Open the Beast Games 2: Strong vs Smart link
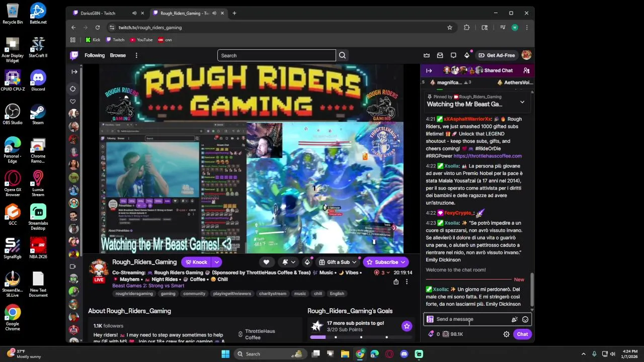Screen dimensions: 644x362 [148, 286]
